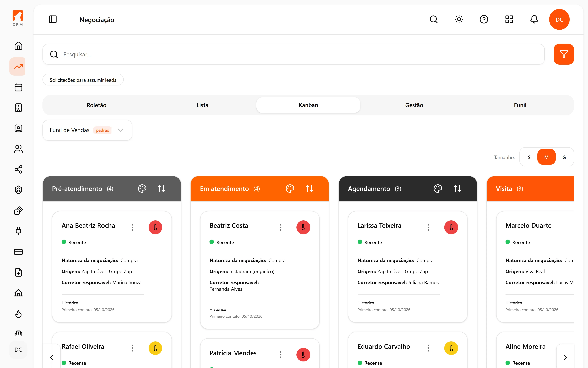Click the header search icon

[x=434, y=19]
